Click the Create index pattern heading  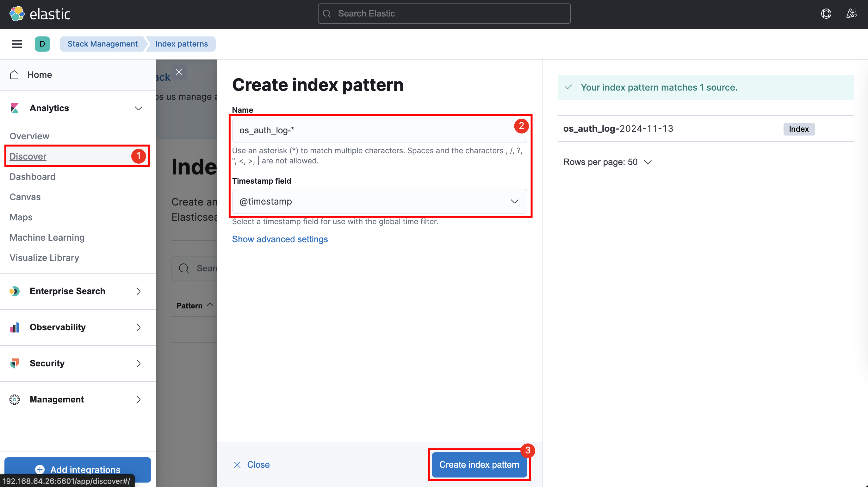318,84
